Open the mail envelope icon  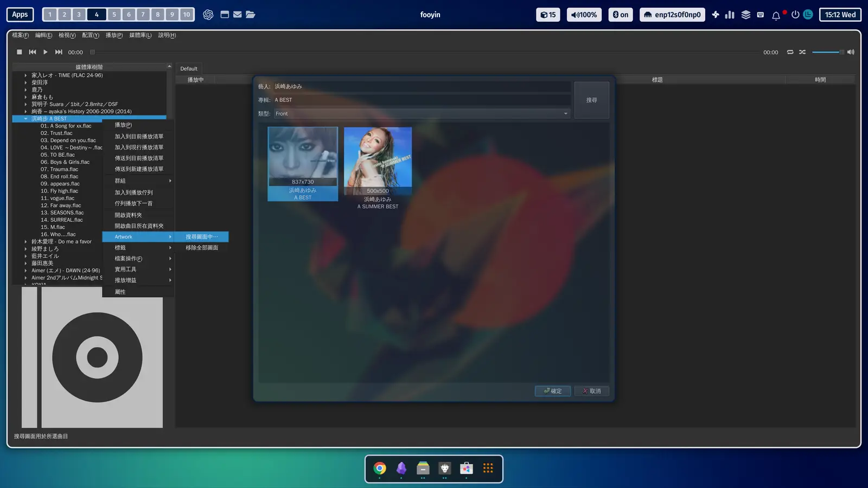tap(238, 15)
